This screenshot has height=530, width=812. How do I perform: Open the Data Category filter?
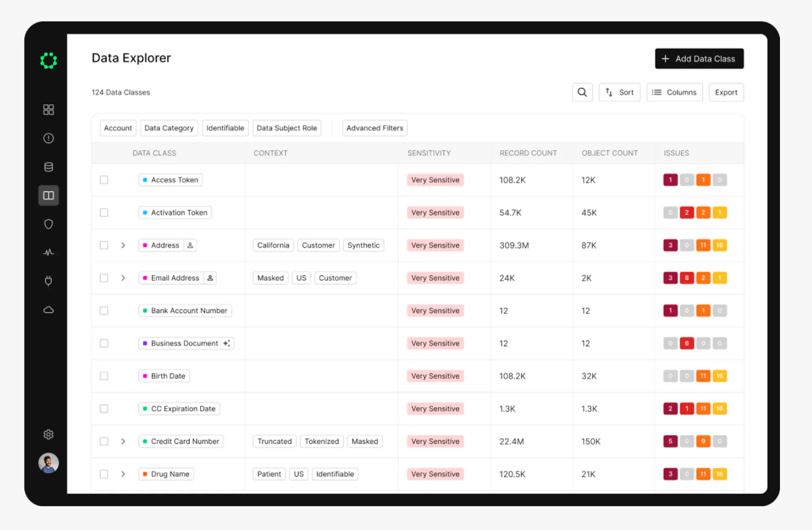169,128
